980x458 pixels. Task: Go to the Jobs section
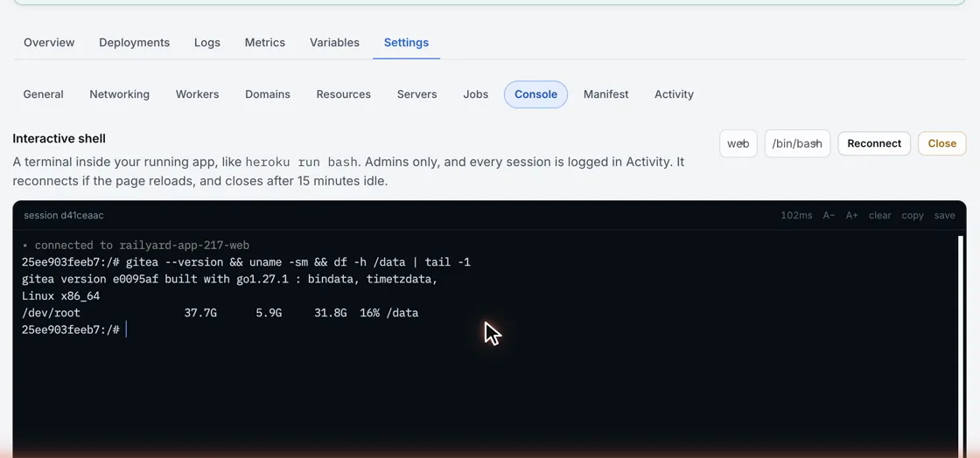point(476,94)
